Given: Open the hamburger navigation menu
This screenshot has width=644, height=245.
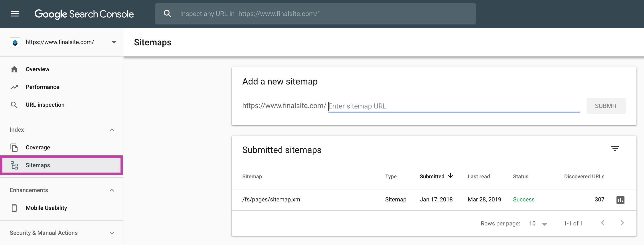Looking at the screenshot, I should (x=15, y=14).
